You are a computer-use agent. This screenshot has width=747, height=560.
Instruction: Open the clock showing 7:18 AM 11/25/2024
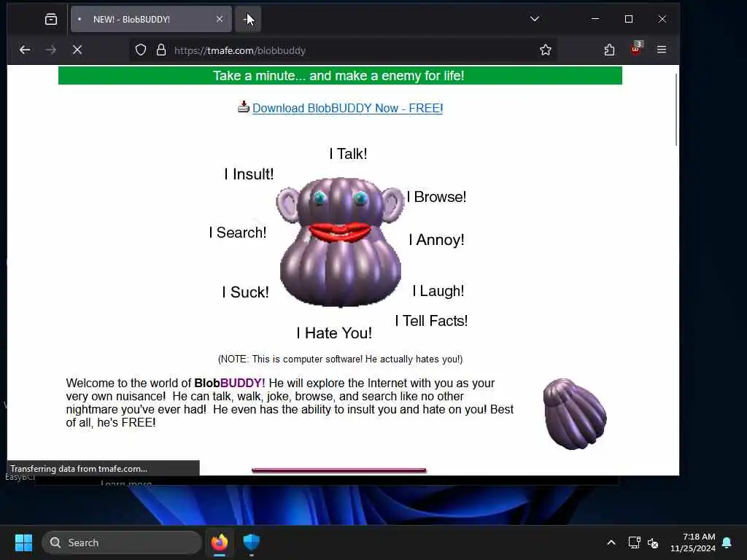coord(693,542)
